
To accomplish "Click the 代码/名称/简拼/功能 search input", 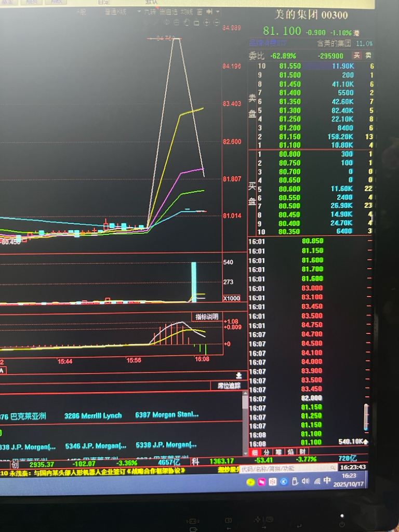I will click(288, 468).
